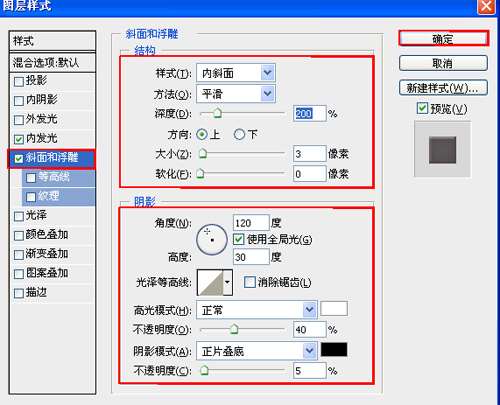Viewport: 500px width, 405px height.
Task: Click the highlight 不透明度(O) slider handle
Action: click(234, 329)
